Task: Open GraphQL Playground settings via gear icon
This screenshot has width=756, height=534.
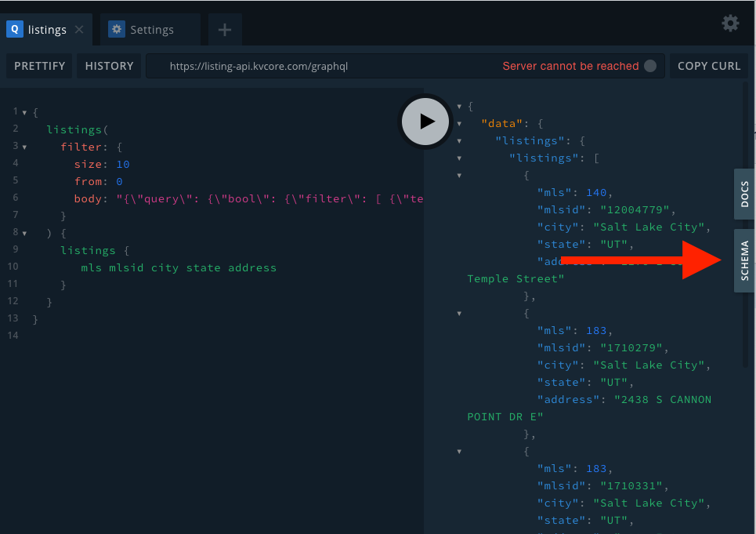Action: pos(730,23)
